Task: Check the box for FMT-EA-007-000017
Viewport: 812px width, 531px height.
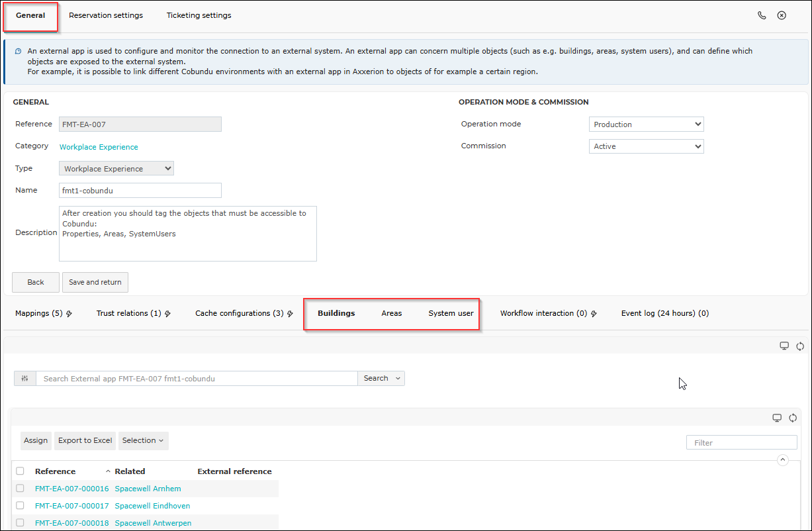Action: click(x=20, y=506)
